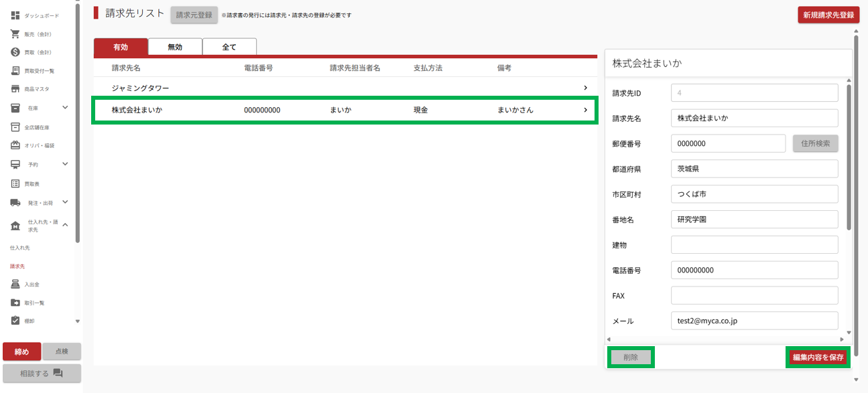868x393 pixels.
Task: Click the 販売（会計） shopping cart icon
Action: click(15, 34)
